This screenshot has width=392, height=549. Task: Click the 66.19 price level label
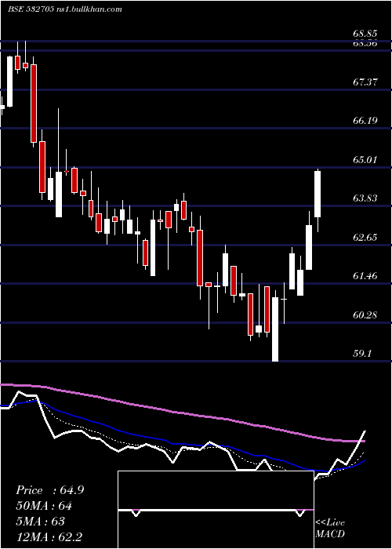365,121
